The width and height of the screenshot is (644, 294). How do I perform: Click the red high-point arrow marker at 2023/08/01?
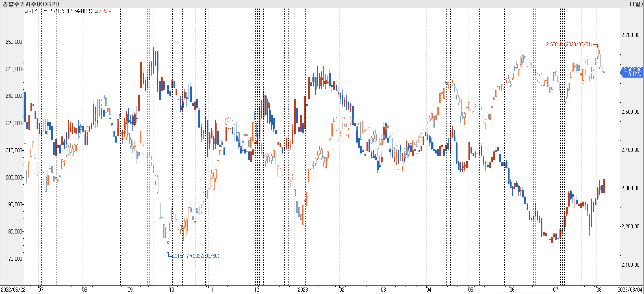click(598, 46)
